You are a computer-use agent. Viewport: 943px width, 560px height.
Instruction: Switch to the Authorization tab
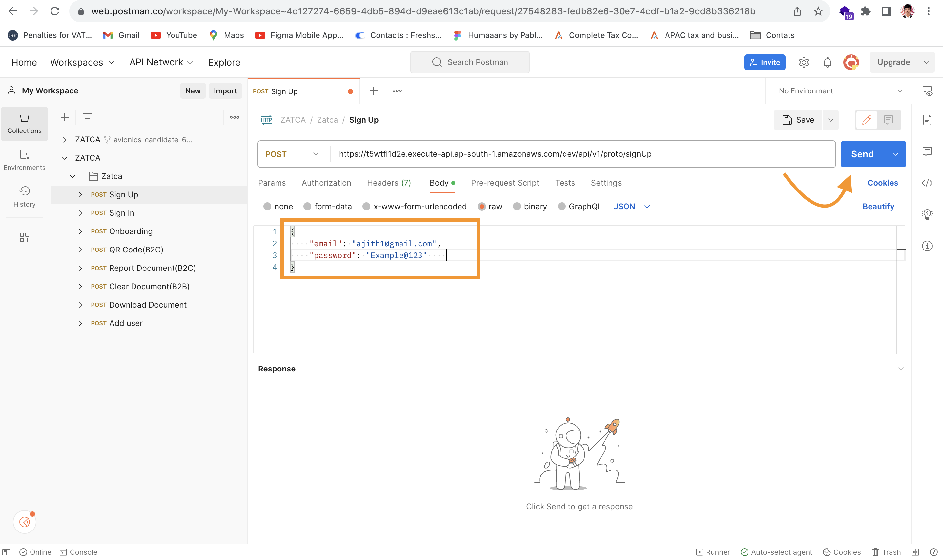click(326, 183)
